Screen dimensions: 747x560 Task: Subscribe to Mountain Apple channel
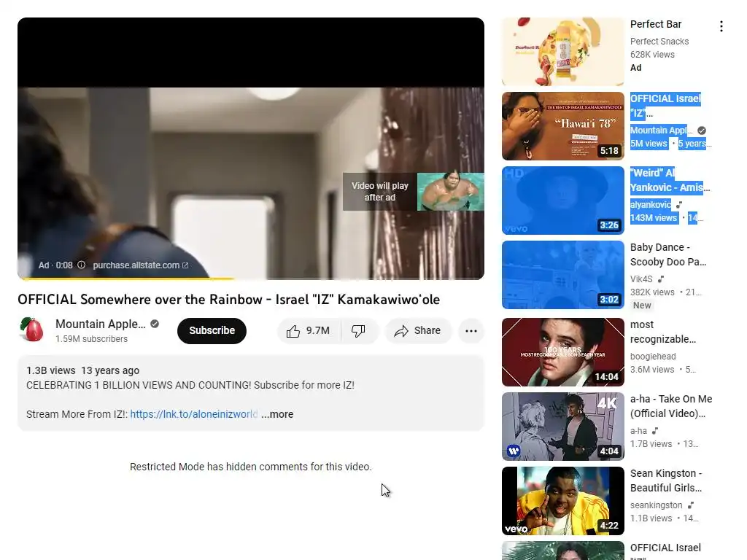point(212,331)
